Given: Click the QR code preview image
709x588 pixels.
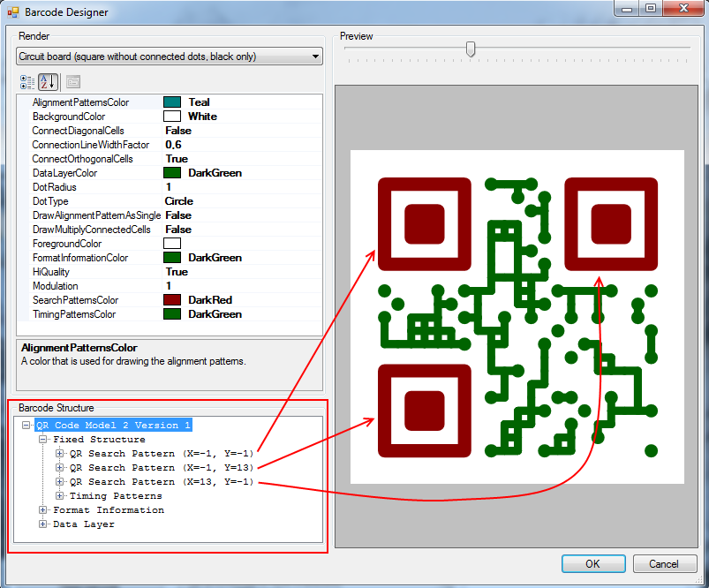Looking at the screenshot, I should tap(517, 317).
